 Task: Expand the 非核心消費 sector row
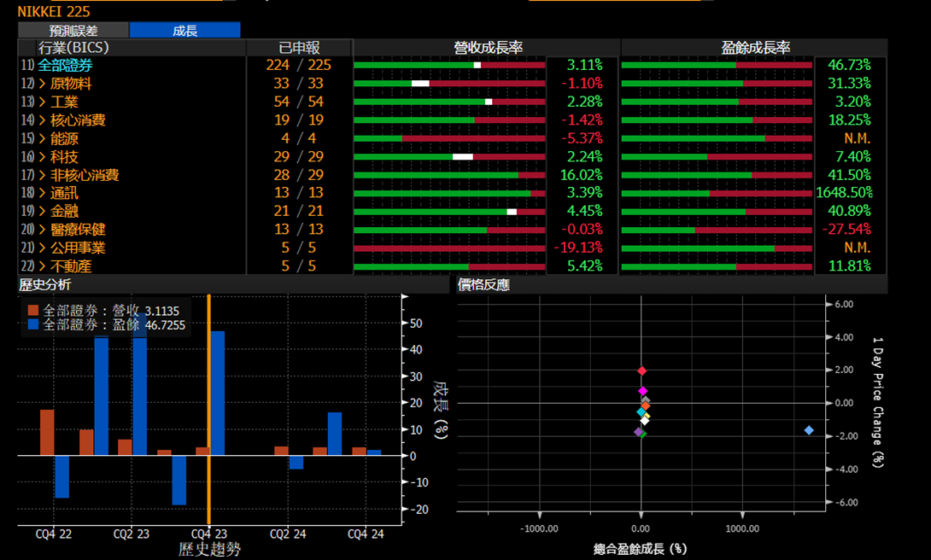[x=42, y=175]
